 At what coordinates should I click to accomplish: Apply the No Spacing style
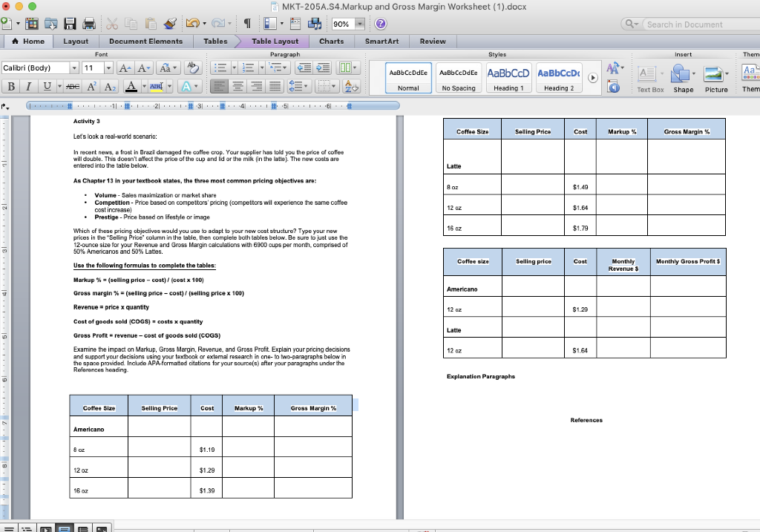tap(458, 77)
